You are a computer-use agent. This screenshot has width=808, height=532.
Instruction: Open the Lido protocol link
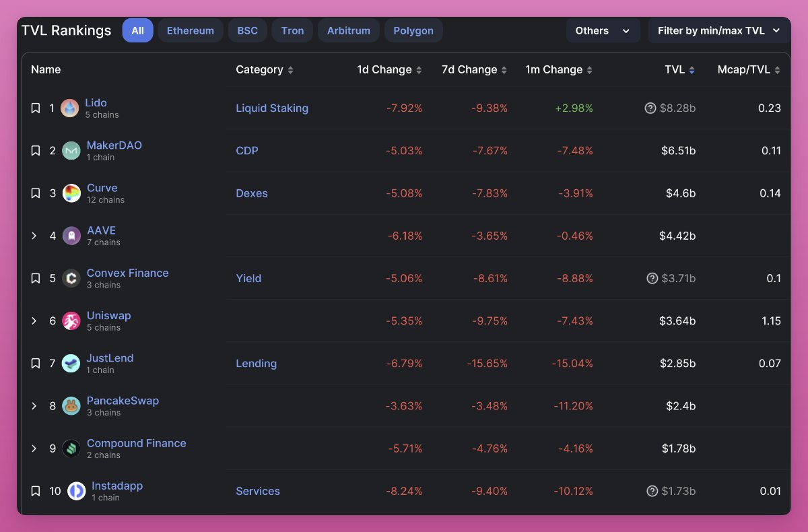point(96,103)
